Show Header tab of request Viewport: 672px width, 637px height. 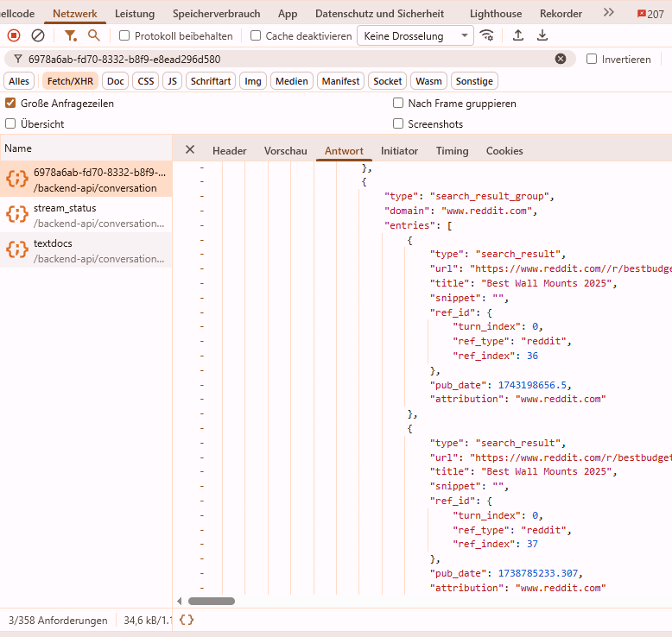point(229,151)
